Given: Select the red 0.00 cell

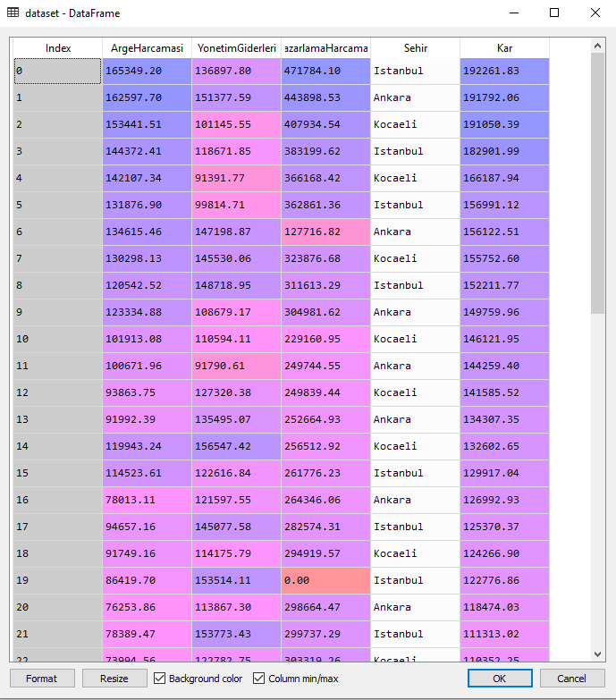Looking at the screenshot, I should tap(325, 580).
